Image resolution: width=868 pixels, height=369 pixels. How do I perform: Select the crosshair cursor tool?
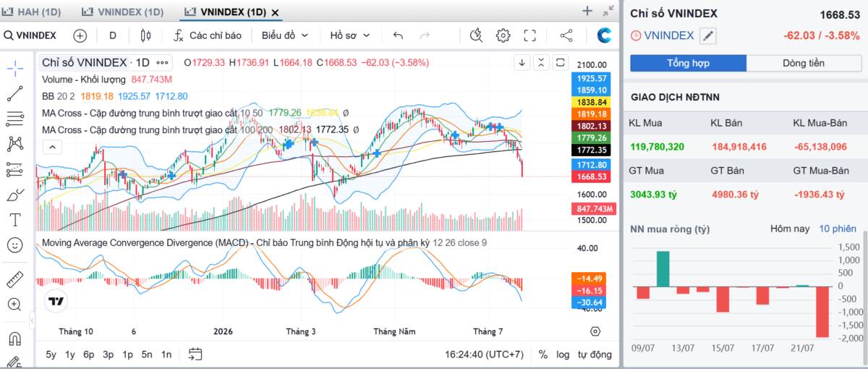tap(15, 69)
